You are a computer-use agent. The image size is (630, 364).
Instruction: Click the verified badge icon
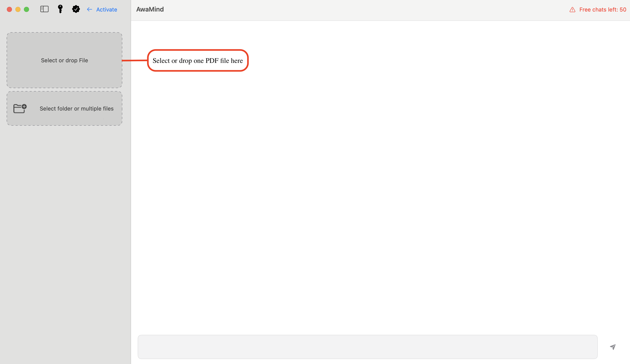(75, 10)
